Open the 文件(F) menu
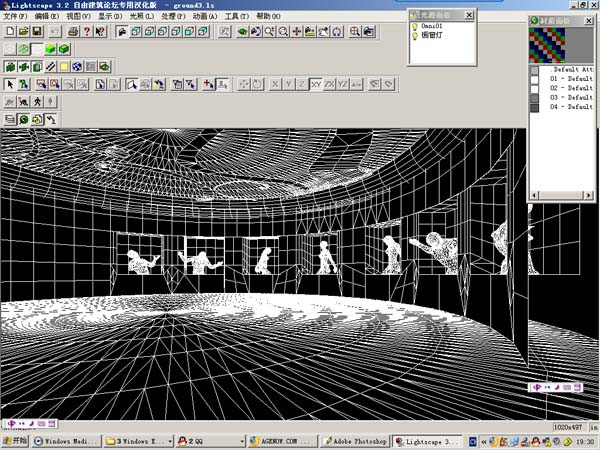The image size is (600, 450). pyautogui.click(x=15, y=16)
